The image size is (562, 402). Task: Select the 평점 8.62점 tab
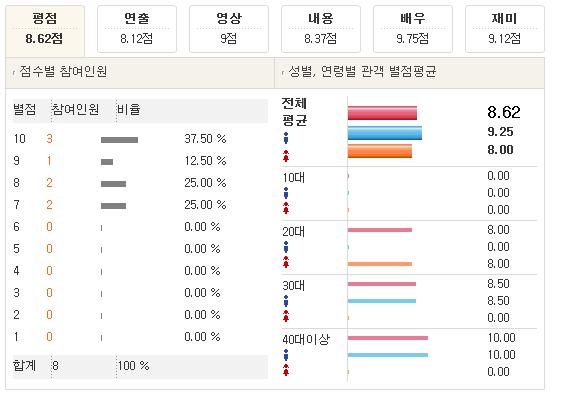point(45,30)
